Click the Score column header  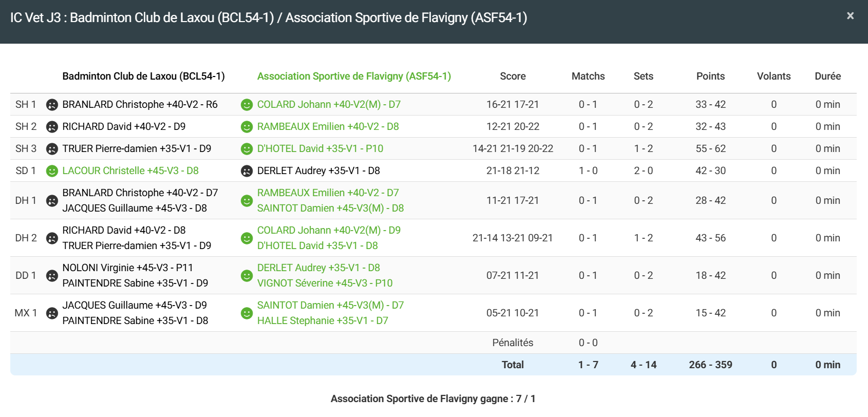point(513,76)
